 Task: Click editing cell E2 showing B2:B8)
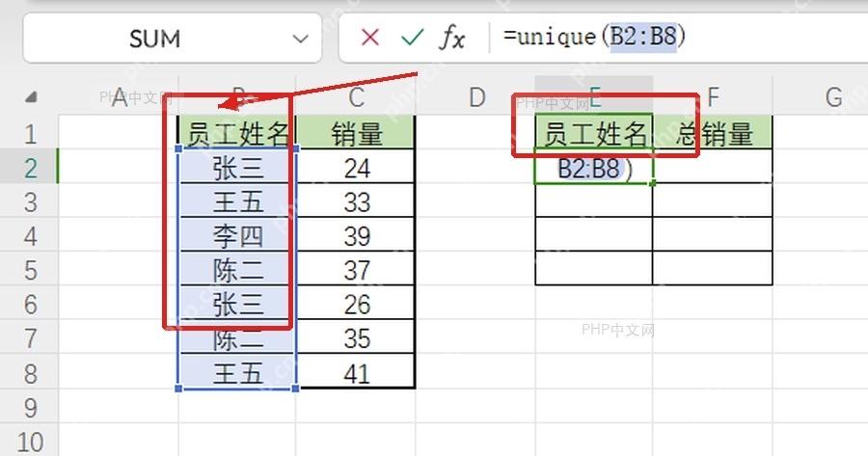594,168
